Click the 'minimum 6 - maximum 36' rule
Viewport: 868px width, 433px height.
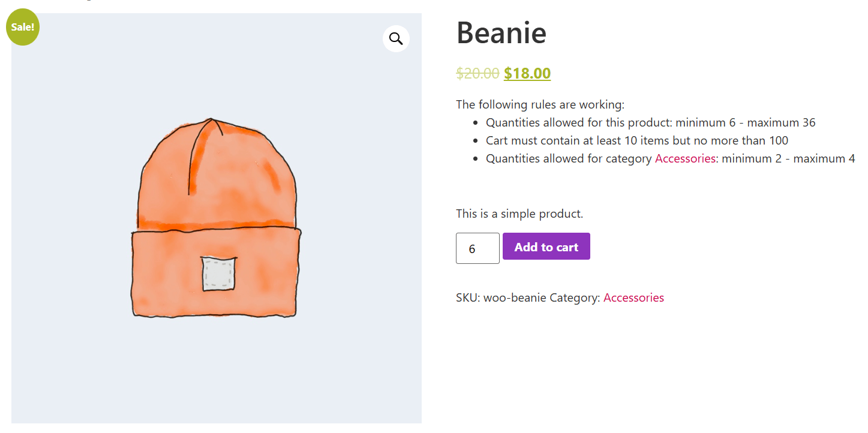tap(746, 123)
